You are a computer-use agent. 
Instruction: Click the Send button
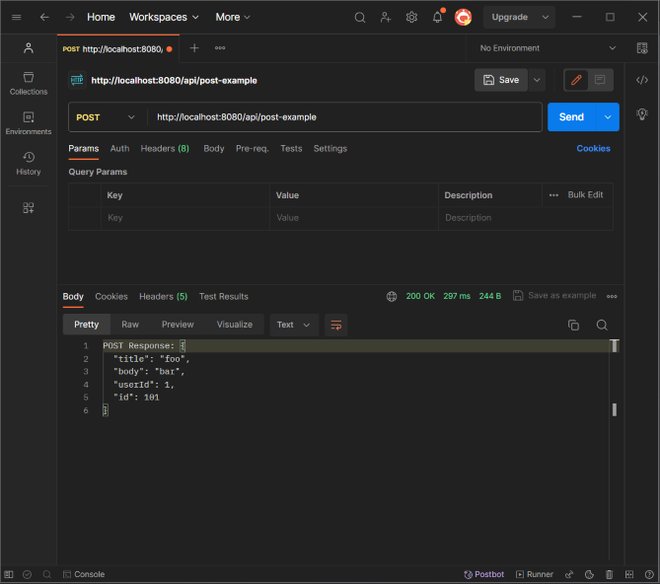tap(571, 117)
